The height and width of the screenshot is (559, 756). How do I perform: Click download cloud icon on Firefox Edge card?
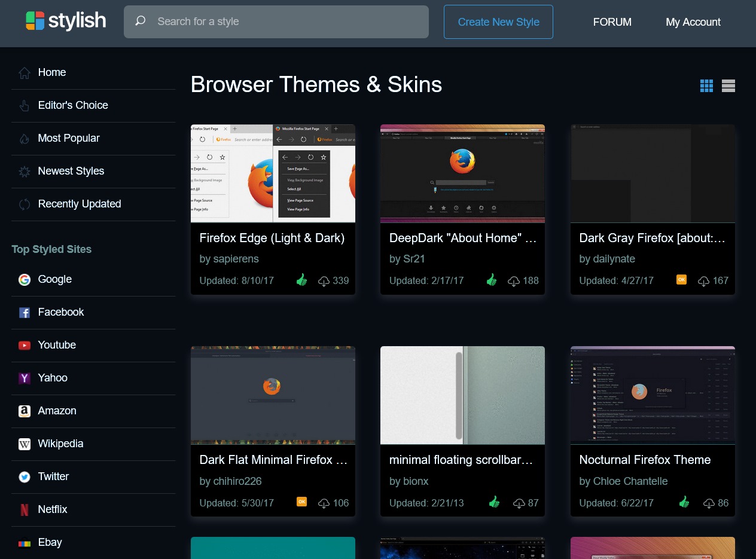[x=324, y=281]
